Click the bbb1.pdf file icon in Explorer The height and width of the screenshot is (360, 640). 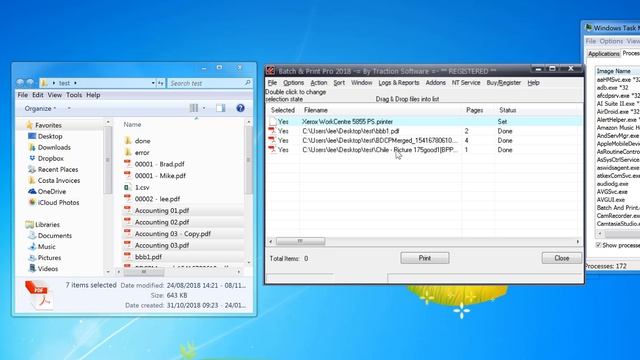128,257
